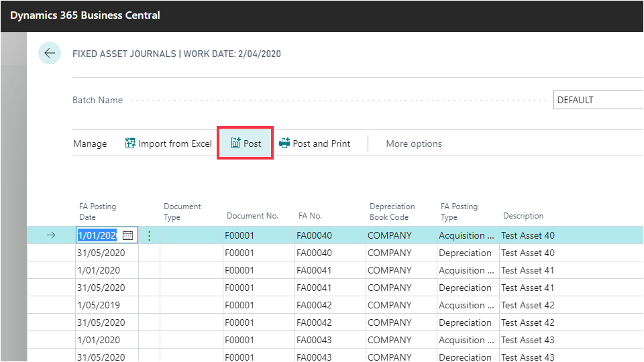Click the Document Type column header

click(182, 211)
